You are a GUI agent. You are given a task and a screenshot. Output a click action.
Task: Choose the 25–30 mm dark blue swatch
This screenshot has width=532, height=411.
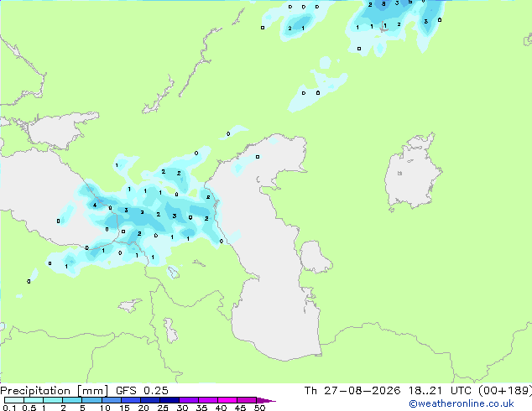pyautogui.click(x=170, y=400)
